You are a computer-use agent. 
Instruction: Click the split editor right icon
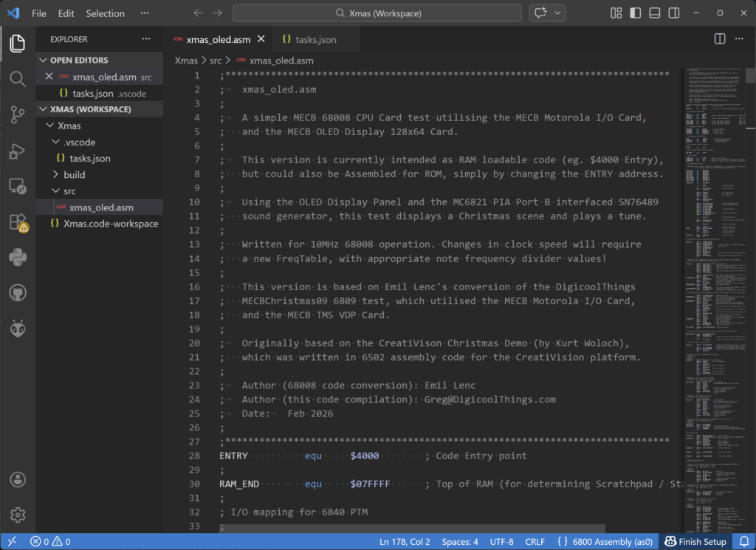point(720,39)
